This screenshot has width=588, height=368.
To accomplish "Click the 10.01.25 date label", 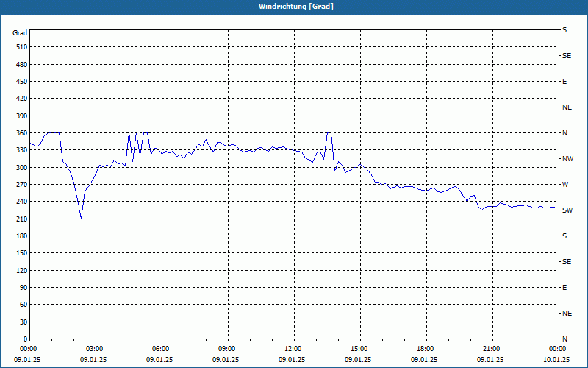I will pos(558,360).
